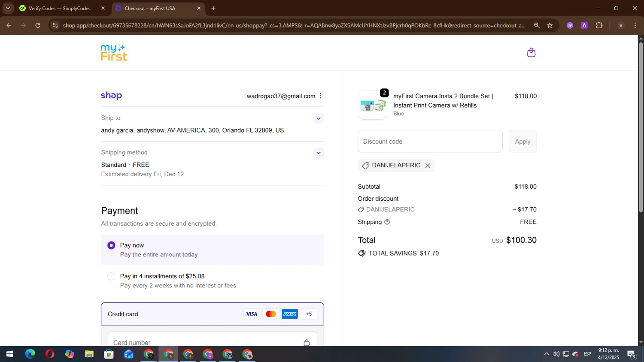644x362 pixels.
Task: Click the order discount amount −$17.70
Action: coord(525,210)
